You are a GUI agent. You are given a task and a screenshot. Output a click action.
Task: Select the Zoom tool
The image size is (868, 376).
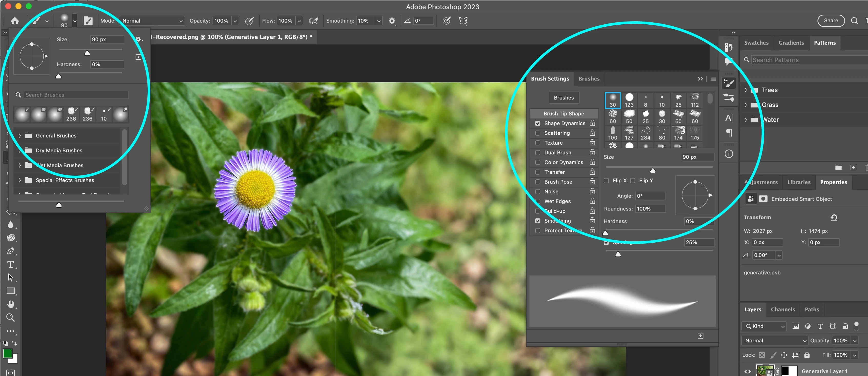tap(11, 317)
